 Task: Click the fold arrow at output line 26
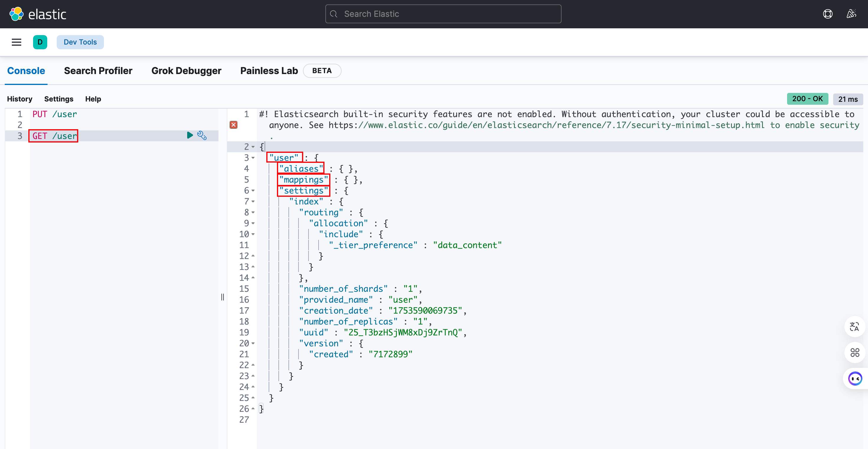tap(253, 409)
